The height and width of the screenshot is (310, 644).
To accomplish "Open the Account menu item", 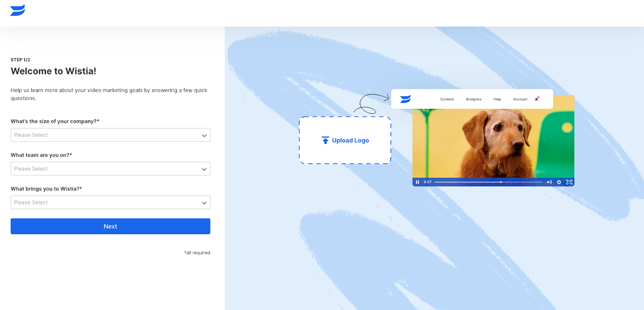I will point(520,99).
